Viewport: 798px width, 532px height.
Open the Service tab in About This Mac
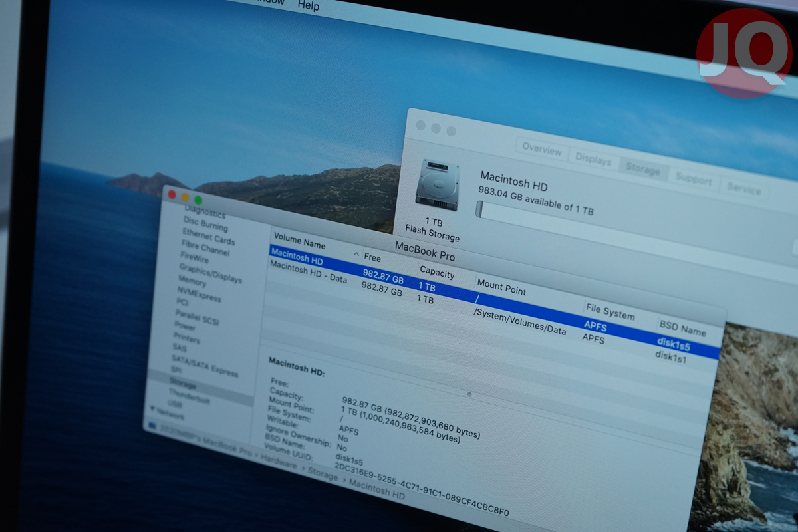pyautogui.click(x=743, y=190)
